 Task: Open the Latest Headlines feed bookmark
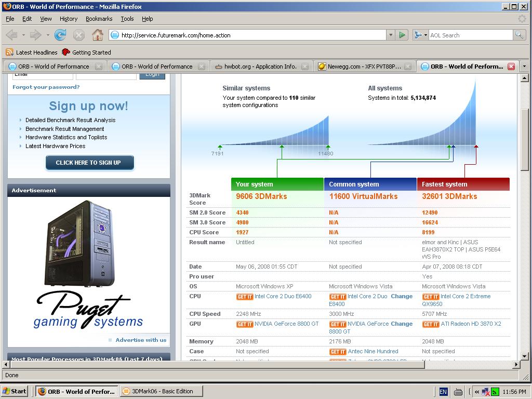coord(32,52)
